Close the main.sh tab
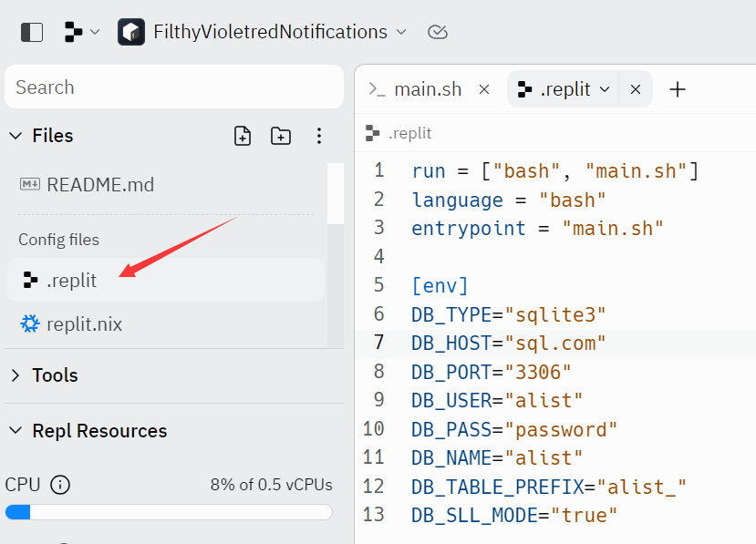Image resolution: width=756 pixels, height=544 pixels. (x=484, y=89)
